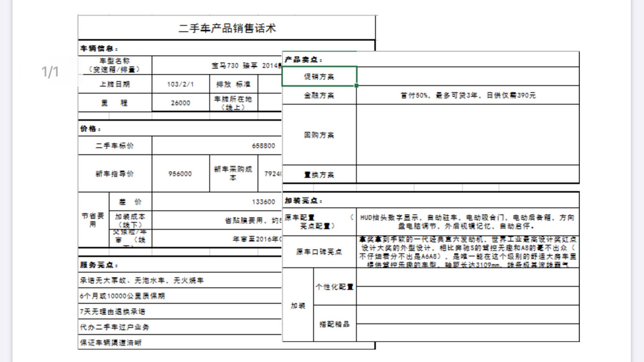Click the 置换方案 cell

[x=319, y=175]
